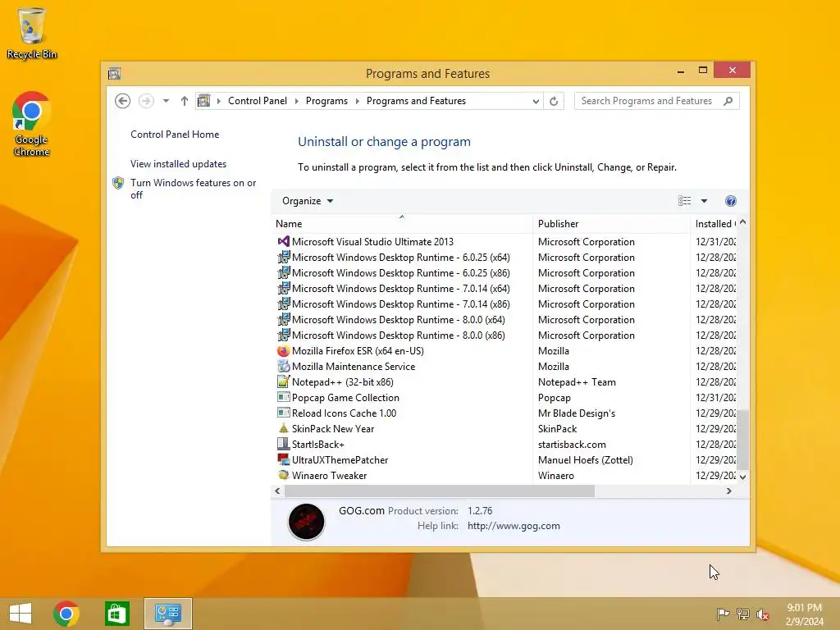Select Mozilla Firefox ESR icon
840x630 pixels.
(x=283, y=351)
